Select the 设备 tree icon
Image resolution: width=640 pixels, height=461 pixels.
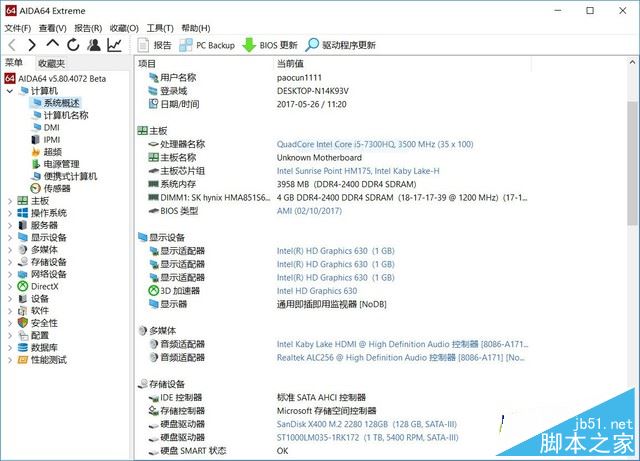click(x=23, y=298)
